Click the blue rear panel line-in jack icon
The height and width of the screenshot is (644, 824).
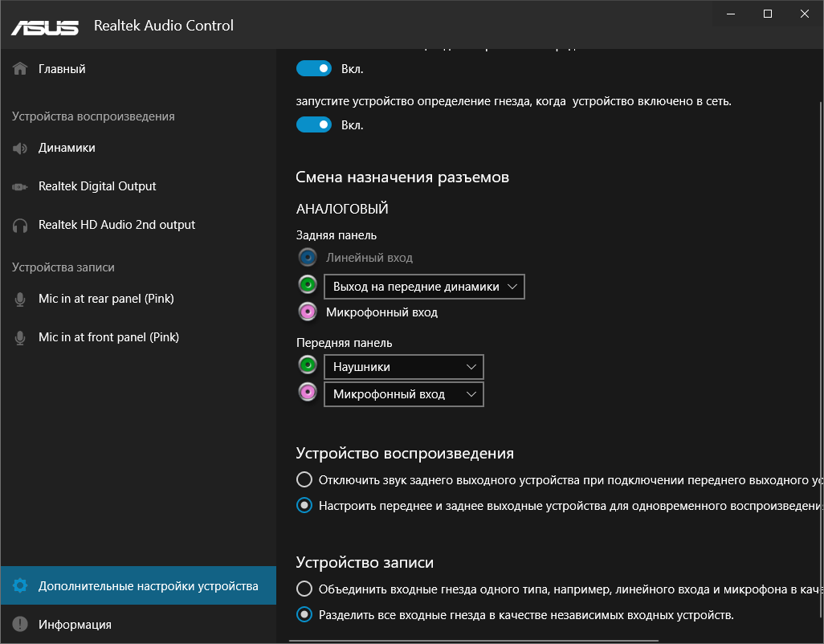coord(307,258)
